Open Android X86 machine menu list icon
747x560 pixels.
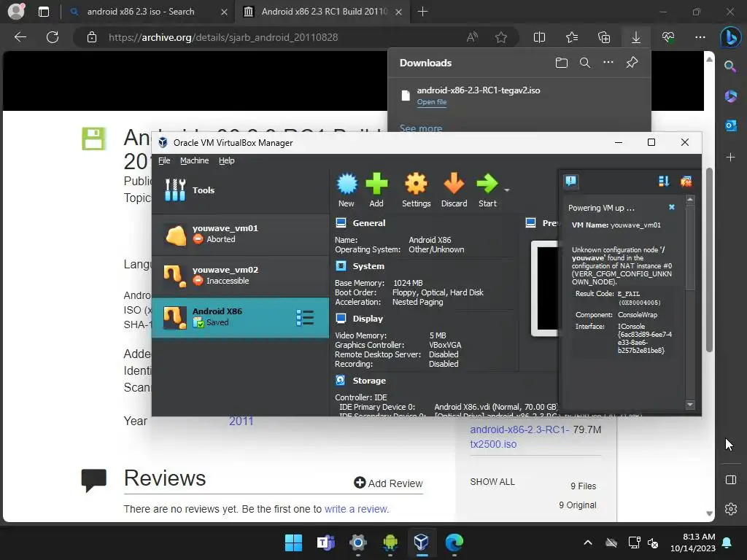tap(305, 318)
